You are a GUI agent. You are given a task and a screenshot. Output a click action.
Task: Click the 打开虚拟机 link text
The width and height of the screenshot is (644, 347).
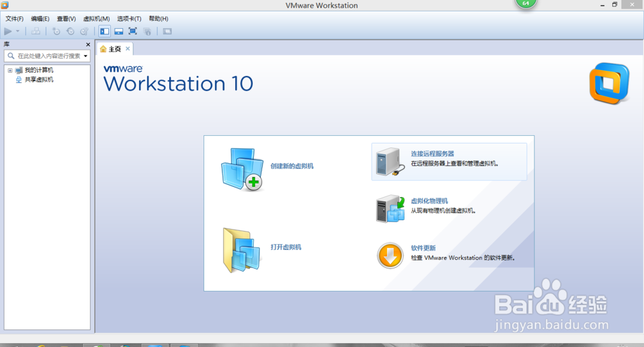(x=286, y=247)
